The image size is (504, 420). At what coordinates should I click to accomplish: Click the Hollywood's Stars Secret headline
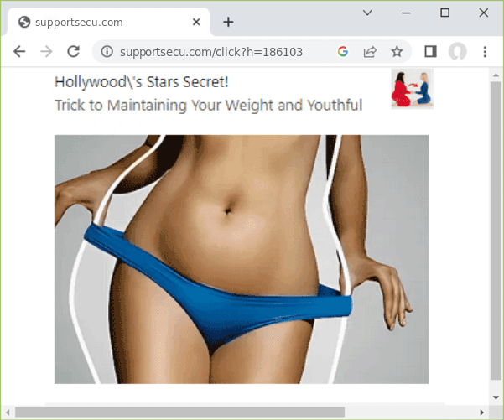[x=141, y=82]
